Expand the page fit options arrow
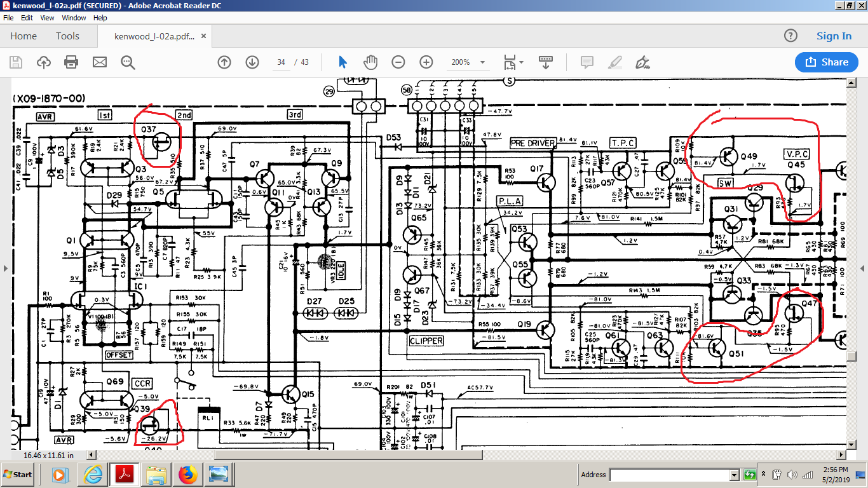Image resolution: width=868 pixels, height=488 pixels. click(522, 62)
